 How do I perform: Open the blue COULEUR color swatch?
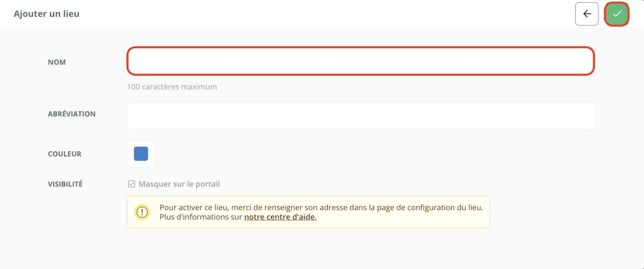tap(141, 154)
